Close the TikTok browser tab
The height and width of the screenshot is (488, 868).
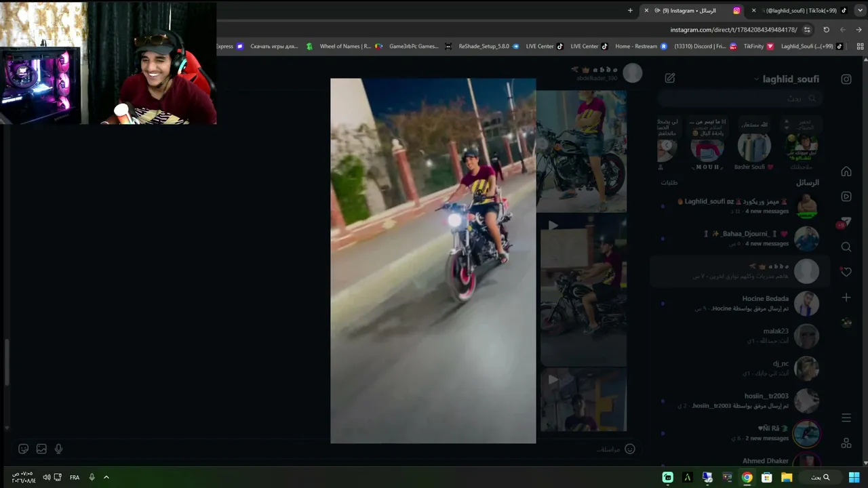coord(753,10)
